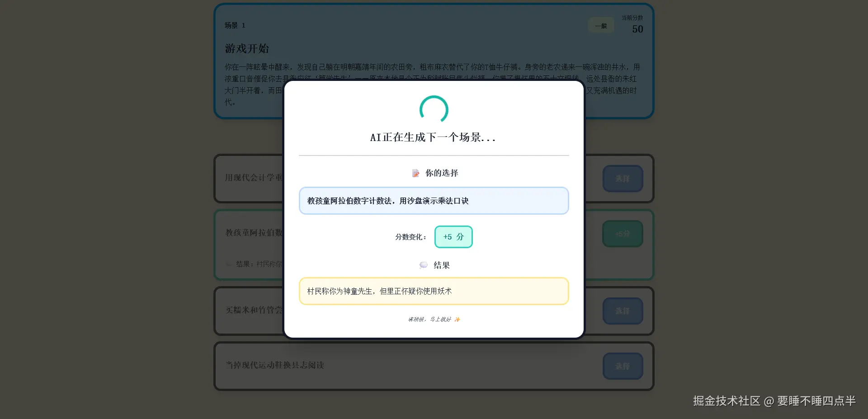Click the scene description paragraph starting 你在一阵眩晕中醒来
This screenshot has height=419, width=868.
coord(433,85)
